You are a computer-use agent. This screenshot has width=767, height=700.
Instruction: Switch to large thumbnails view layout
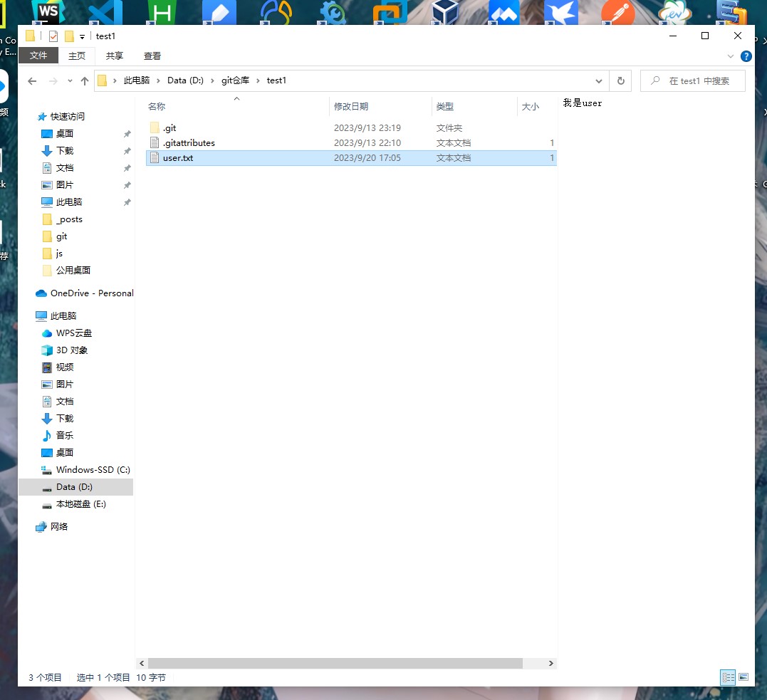pyautogui.click(x=743, y=677)
